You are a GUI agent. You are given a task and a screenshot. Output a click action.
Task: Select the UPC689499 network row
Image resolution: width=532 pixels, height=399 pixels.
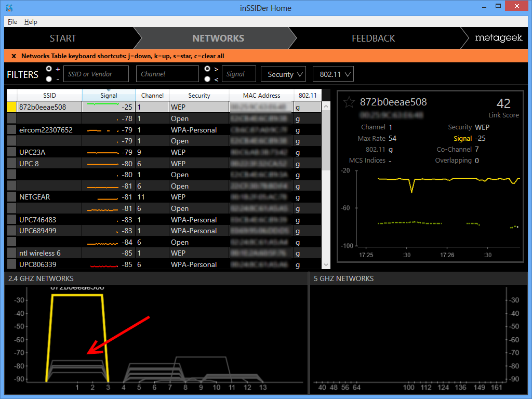pyautogui.click(x=164, y=231)
